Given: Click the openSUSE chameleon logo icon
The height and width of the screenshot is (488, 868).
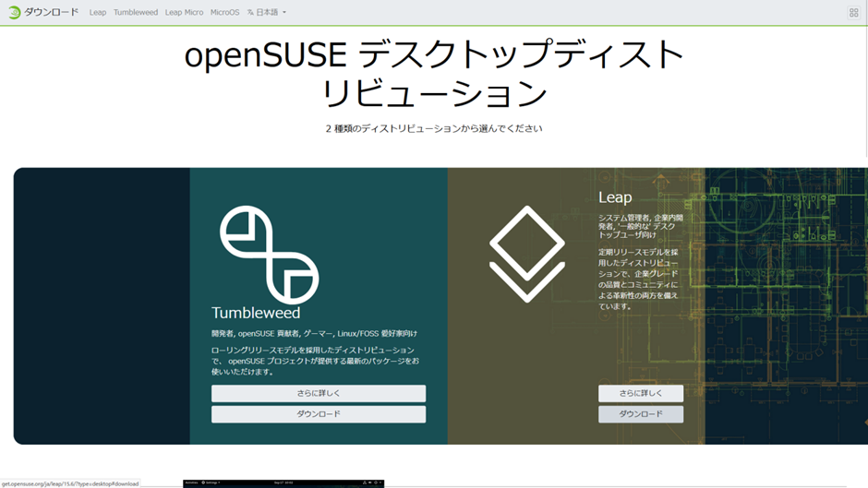Looking at the screenshot, I should tap(13, 12).
